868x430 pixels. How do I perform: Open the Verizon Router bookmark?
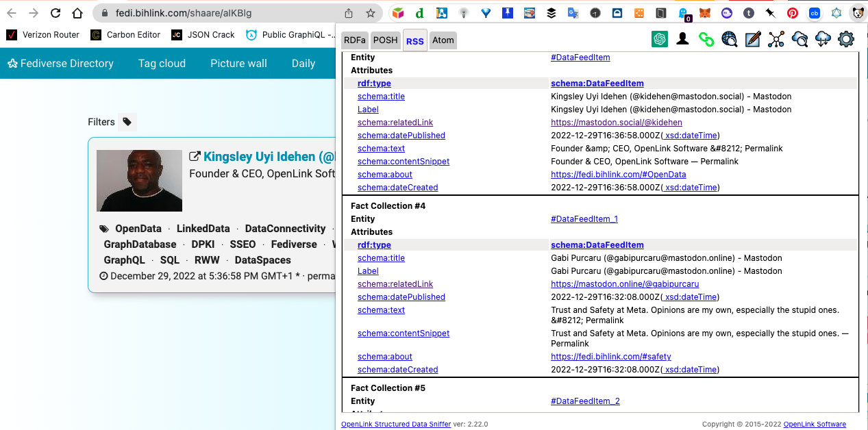click(x=42, y=35)
